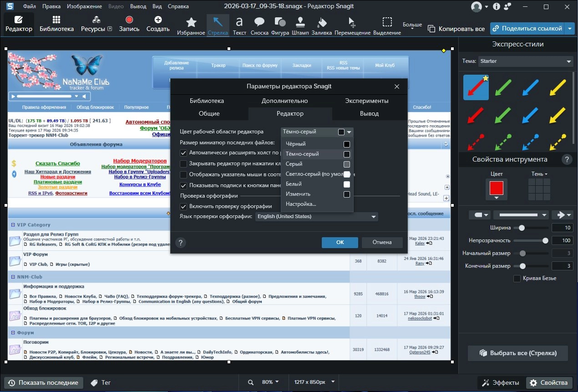Screen dimensions: 578x392
Task: Pick the red dashed arrow quick style
Action: click(476, 142)
